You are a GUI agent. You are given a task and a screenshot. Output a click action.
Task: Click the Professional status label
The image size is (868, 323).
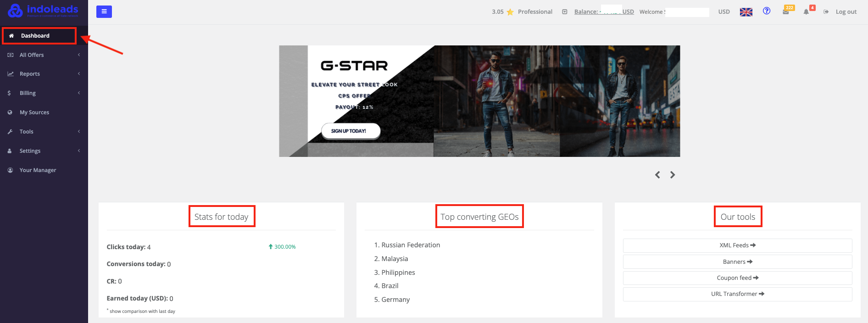coord(535,12)
